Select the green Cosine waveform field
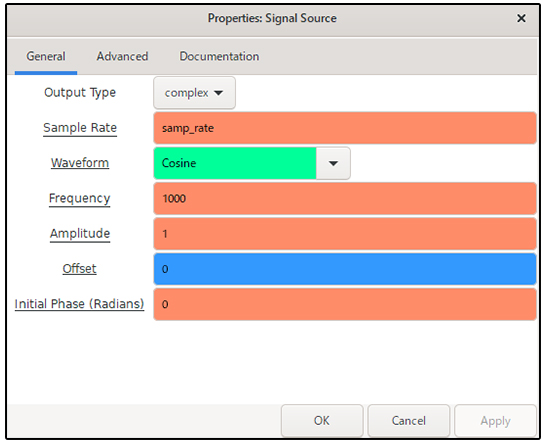The image size is (546, 442). click(235, 163)
